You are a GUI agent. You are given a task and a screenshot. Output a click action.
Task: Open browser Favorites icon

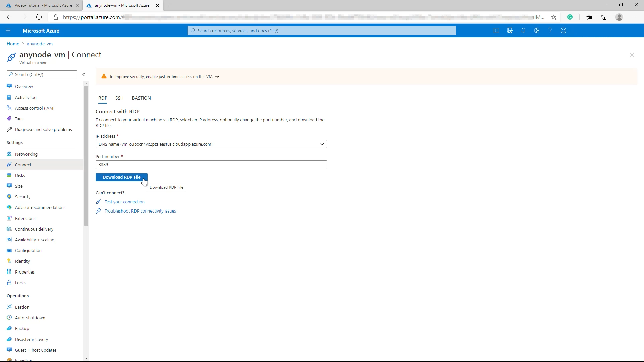(x=589, y=17)
